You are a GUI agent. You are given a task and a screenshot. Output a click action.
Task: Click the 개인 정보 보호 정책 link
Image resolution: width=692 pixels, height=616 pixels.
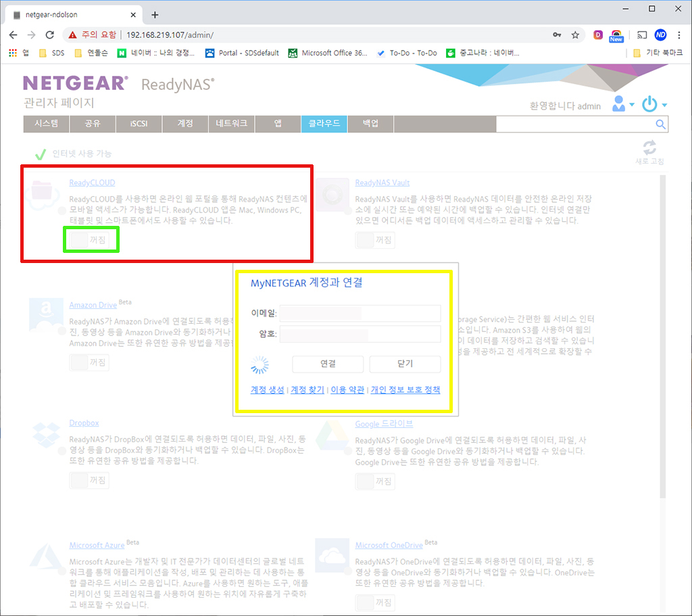pos(405,390)
